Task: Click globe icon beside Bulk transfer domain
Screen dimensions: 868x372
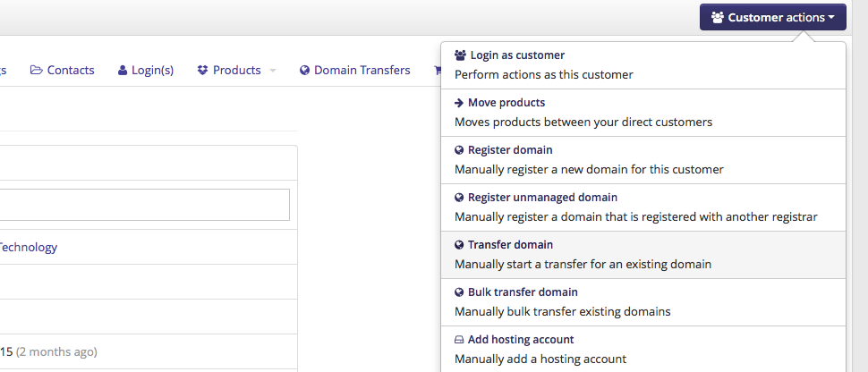Action: 459,292
